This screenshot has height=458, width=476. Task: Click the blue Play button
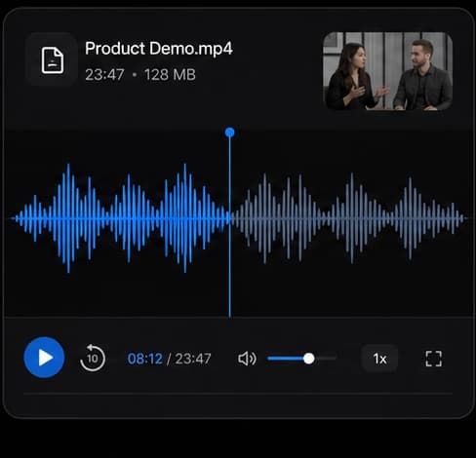44,358
